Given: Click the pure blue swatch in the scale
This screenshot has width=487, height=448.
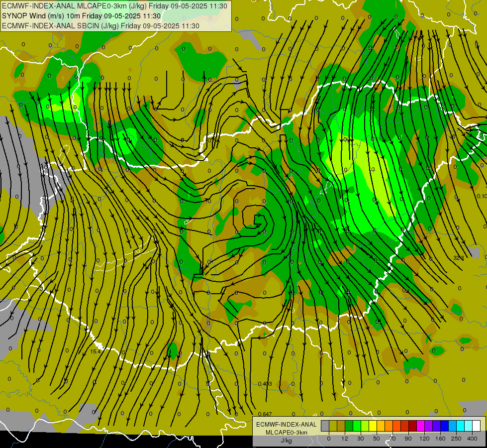Looking at the screenshot, I should click(444, 426).
